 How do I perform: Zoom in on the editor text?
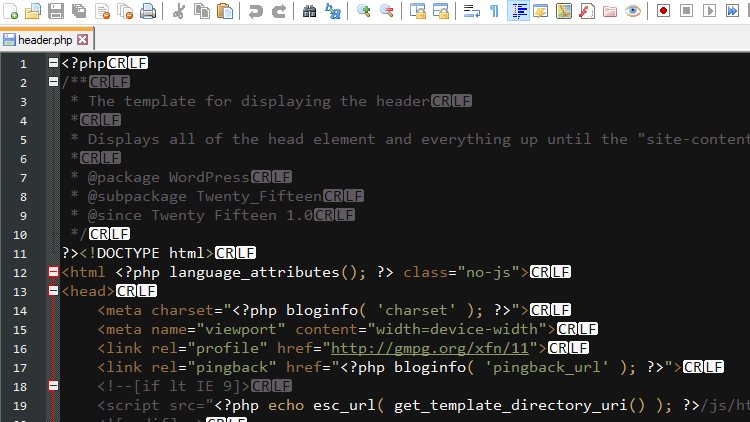point(364,11)
